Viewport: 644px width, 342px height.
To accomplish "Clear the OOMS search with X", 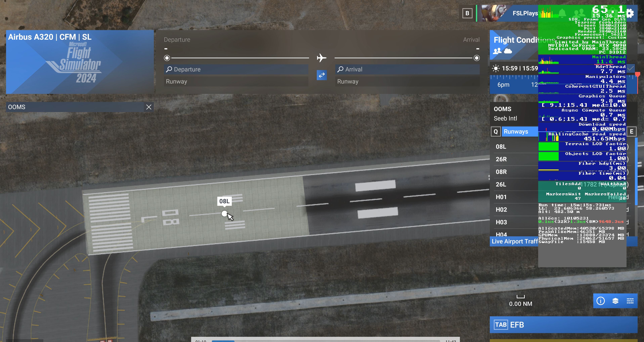I will click(149, 107).
